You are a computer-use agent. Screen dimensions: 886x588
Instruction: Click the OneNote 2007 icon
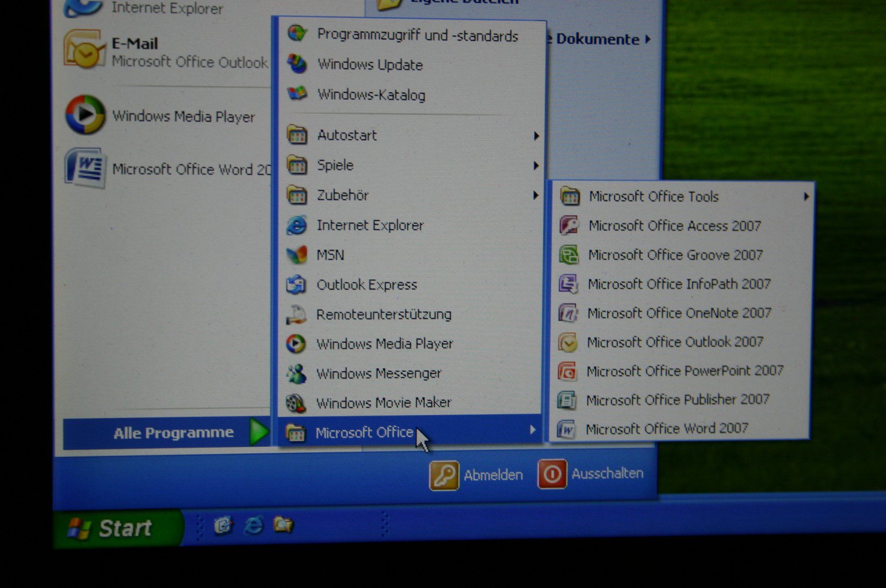click(x=568, y=313)
